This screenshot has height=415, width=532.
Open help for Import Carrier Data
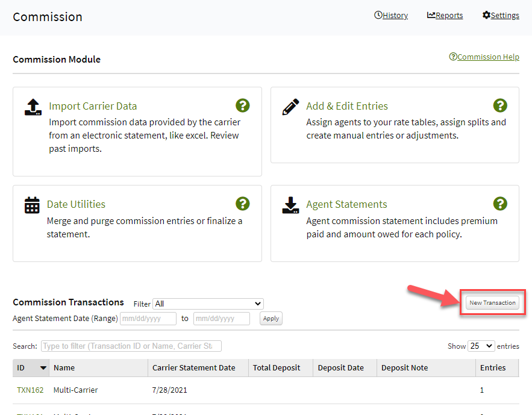[x=243, y=105]
